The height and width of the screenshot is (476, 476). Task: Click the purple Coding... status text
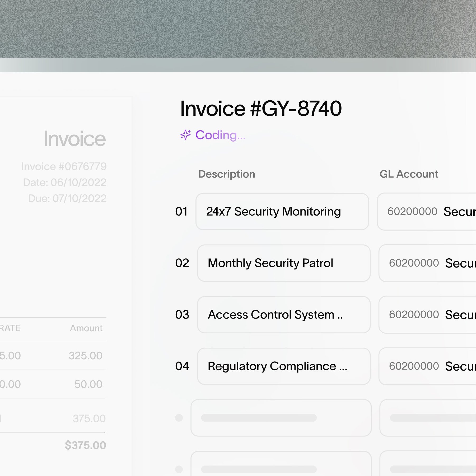click(x=220, y=135)
